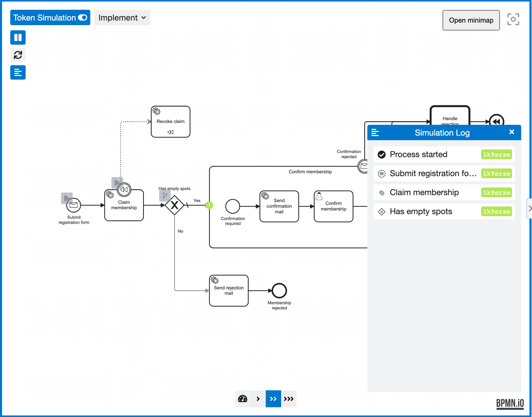Select the Claim membership log entry
532x417 pixels.
(x=444, y=192)
